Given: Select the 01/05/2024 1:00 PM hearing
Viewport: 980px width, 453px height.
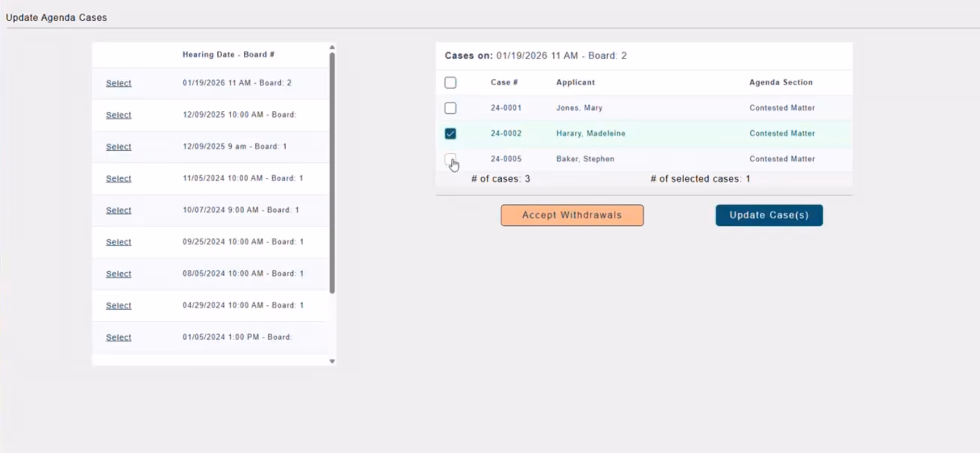Looking at the screenshot, I should pos(118,337).
